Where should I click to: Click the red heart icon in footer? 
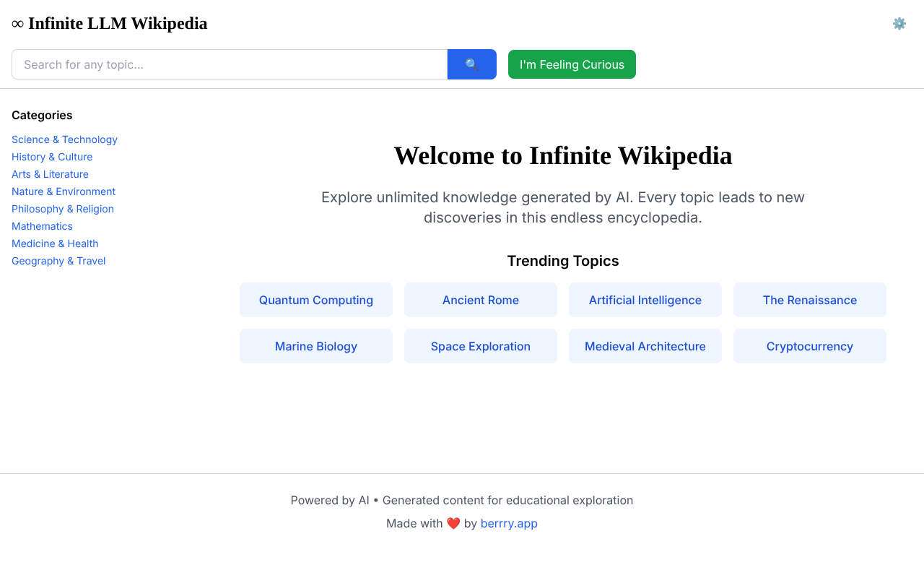click(453, 522)
